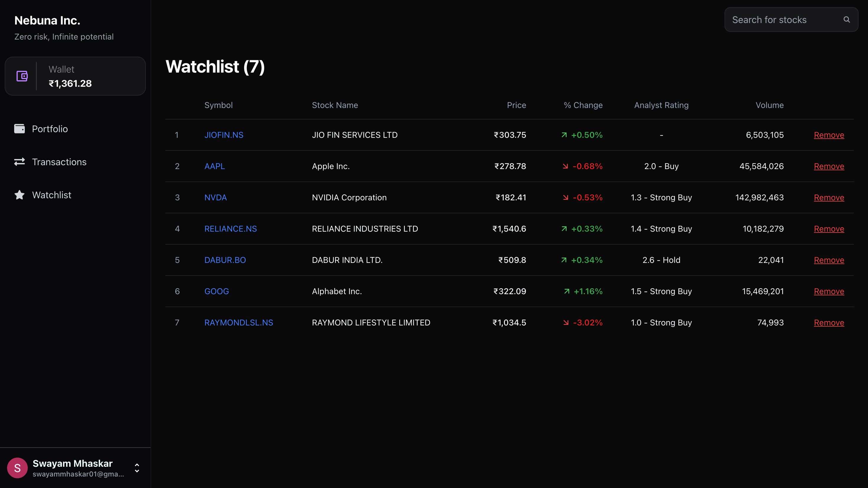Go to the Watchlist menu item
This screenshot has height=488, width=868.
coord(52,195)
